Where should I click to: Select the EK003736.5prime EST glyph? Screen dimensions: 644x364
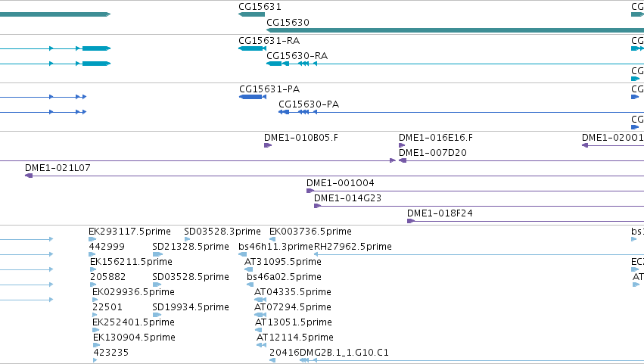point(272,239)
